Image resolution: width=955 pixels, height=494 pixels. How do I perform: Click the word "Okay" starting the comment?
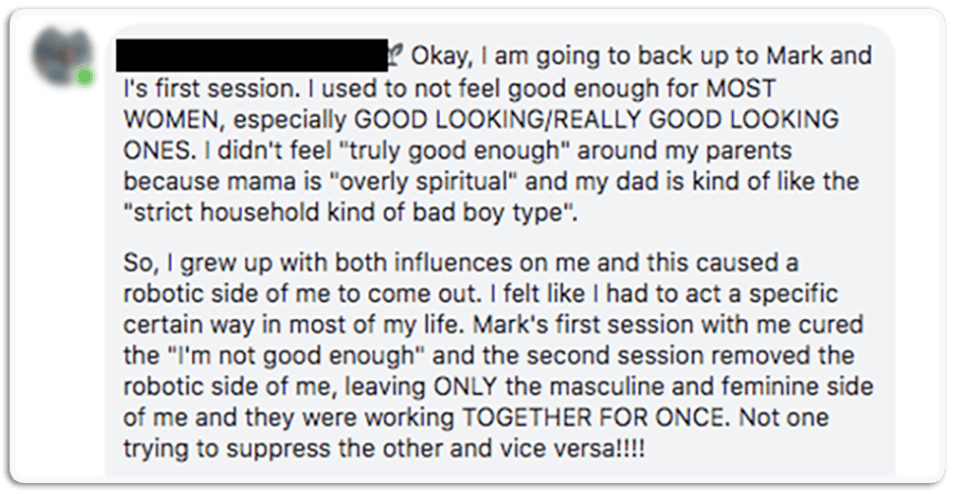pyautogui.click(x=442, y=54)
